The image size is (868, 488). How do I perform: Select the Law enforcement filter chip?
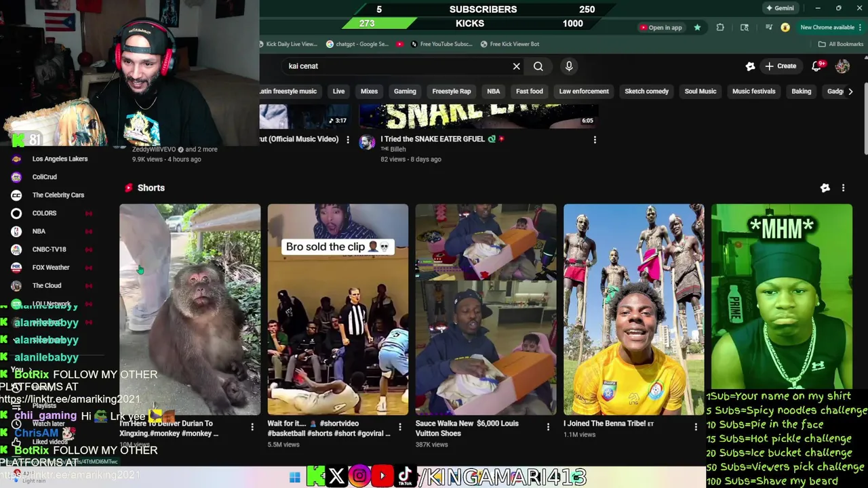pos(584,91)
